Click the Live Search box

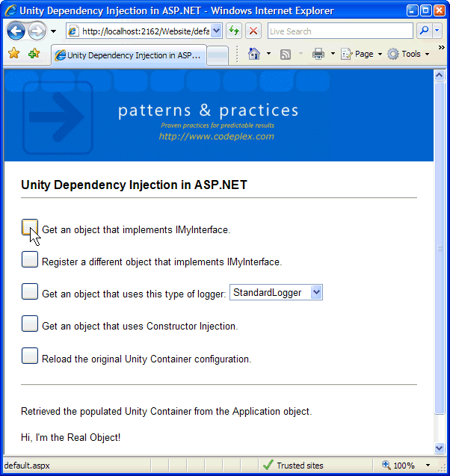point(340,31)
